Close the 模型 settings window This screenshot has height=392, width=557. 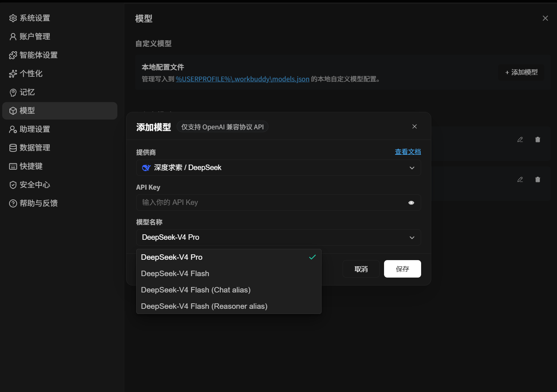tap(545, 18)
